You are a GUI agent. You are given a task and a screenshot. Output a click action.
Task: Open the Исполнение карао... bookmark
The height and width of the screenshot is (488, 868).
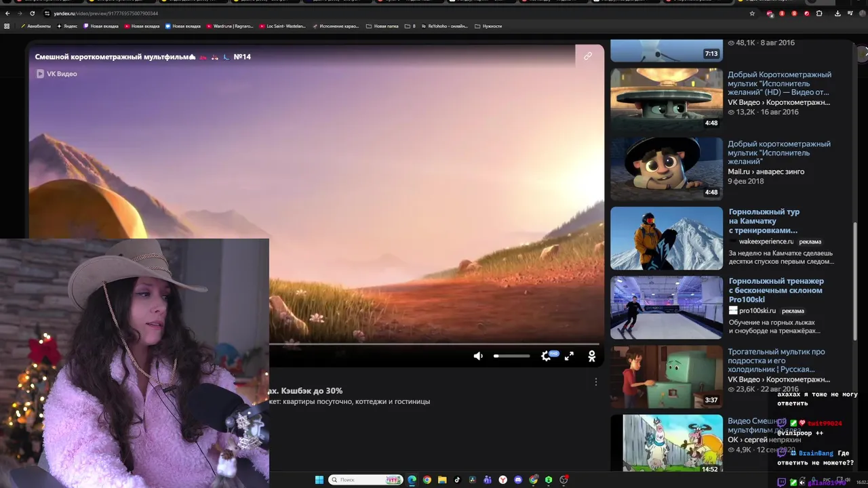pos(335,26)
